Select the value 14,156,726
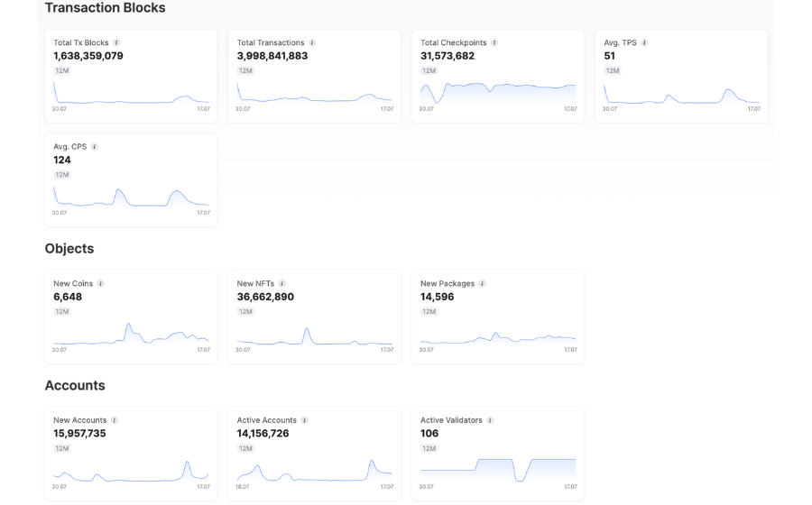The image size is (812, 505). [263, 434]
